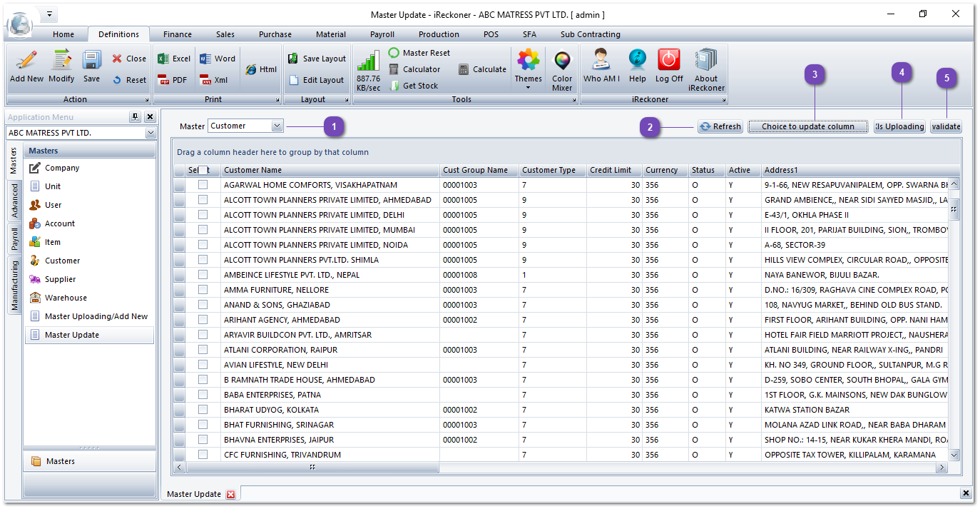
Task: Open About iReckoner
Action: [x=706, y=69]
